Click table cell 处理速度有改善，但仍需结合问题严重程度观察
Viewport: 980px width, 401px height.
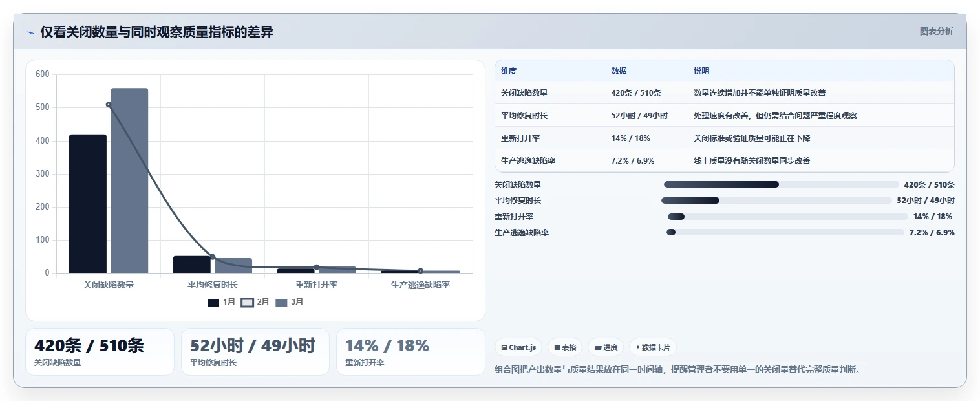pyautogui.click(x=775, y=116)
